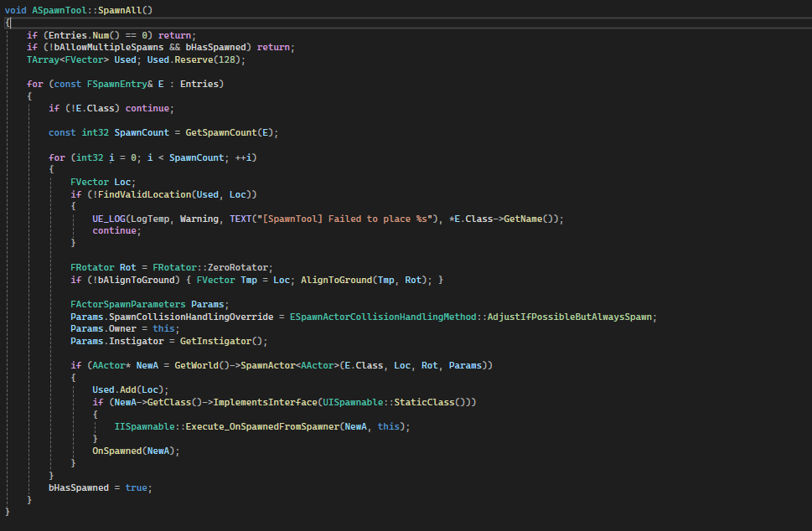Click ++i in the inner for loop
Viewport: 812px width, 531px height.
point(243,157)
